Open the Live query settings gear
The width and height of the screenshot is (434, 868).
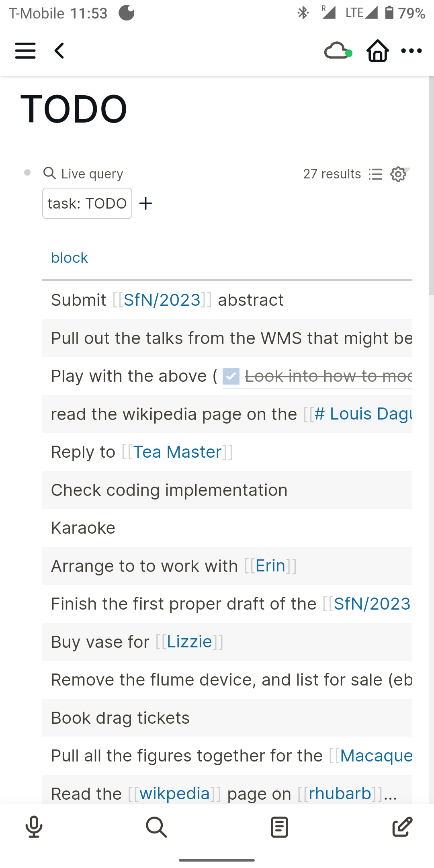pos(398,174)
